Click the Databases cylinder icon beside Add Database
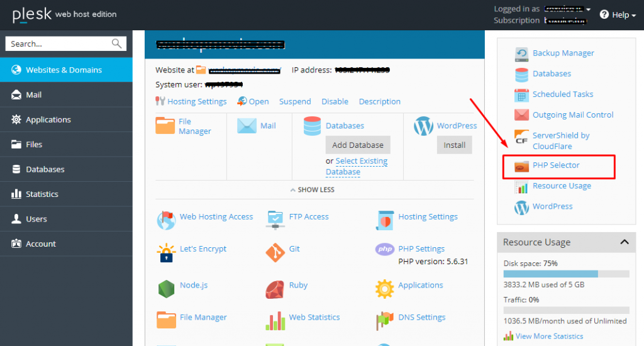644x346 pixels. (x=312, y=126)
